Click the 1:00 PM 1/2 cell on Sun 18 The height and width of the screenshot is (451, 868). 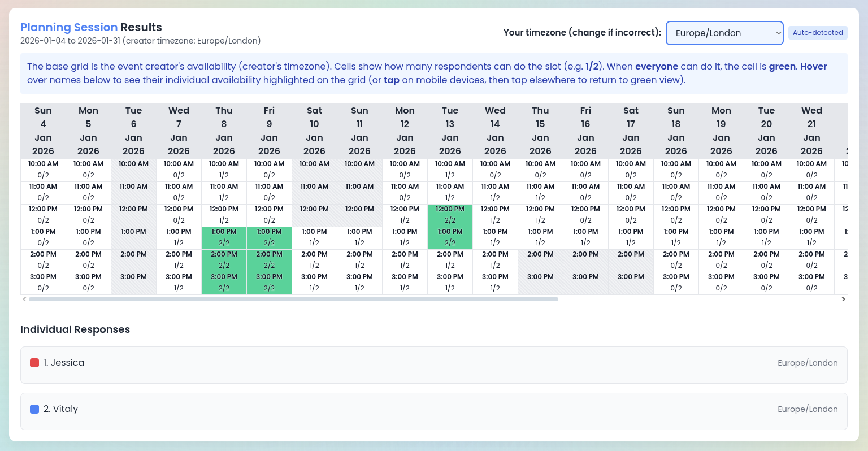click(676, 238)
